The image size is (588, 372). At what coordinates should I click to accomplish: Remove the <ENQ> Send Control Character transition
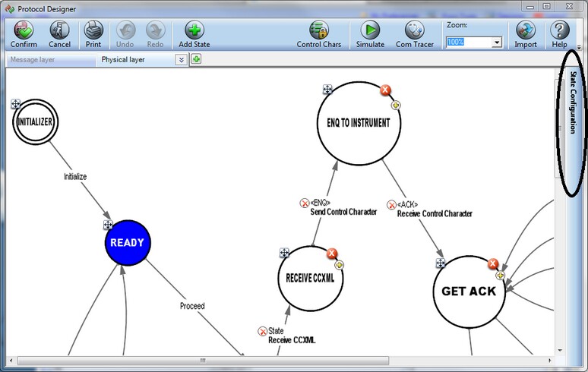click(x=305, y=203)
